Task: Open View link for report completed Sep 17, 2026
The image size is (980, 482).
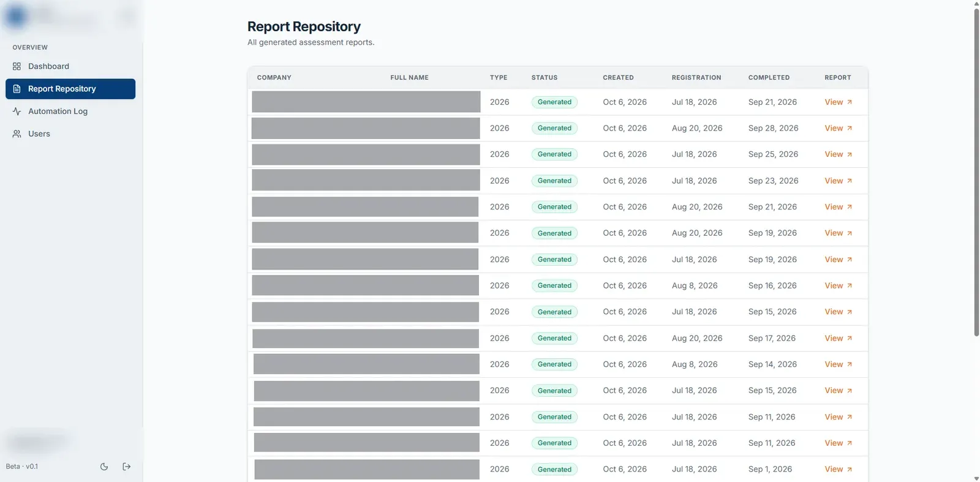Action: 838,338
